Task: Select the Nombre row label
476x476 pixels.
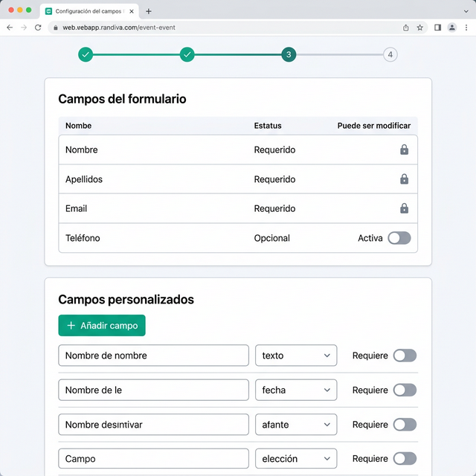Action: click(x=82, y=149)
